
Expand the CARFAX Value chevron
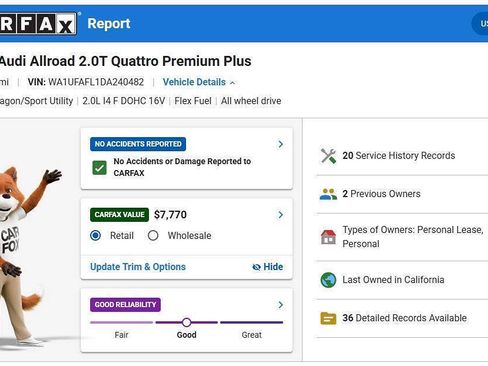[x=281, y=215]
